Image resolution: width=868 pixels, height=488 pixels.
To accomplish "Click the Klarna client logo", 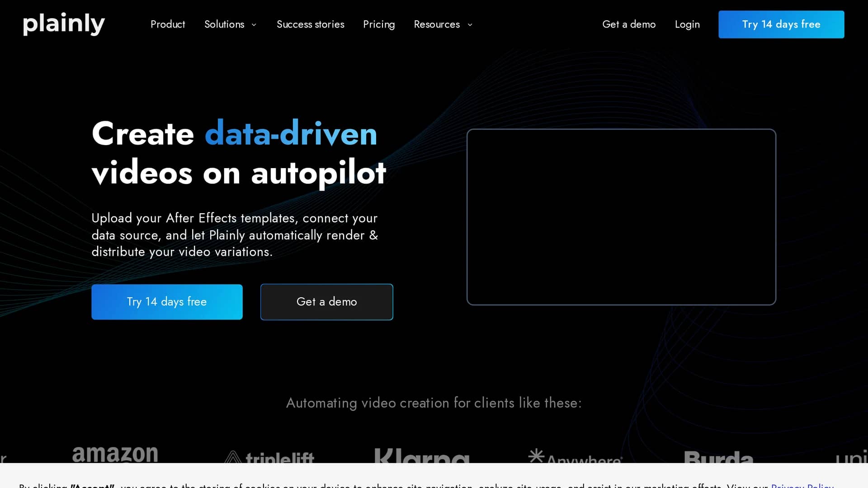I will pyautogui.click(x=422, y=455).
